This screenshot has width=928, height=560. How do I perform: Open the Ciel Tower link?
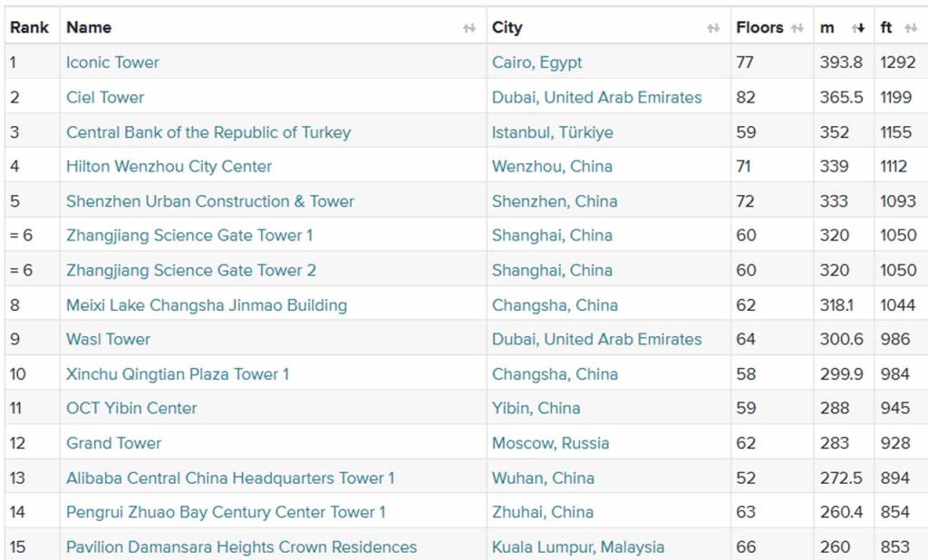[105, 97]
